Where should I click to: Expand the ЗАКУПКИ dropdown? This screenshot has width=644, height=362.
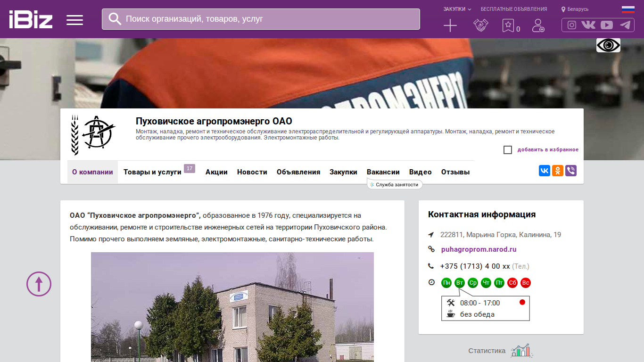tap(457, 9)
